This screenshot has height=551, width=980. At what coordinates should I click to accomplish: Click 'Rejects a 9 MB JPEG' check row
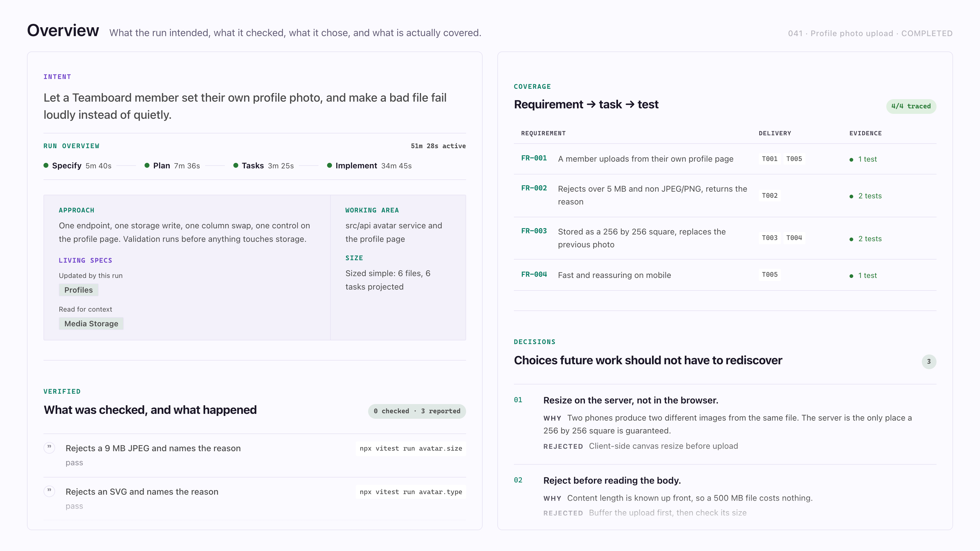tap(254, 455)
